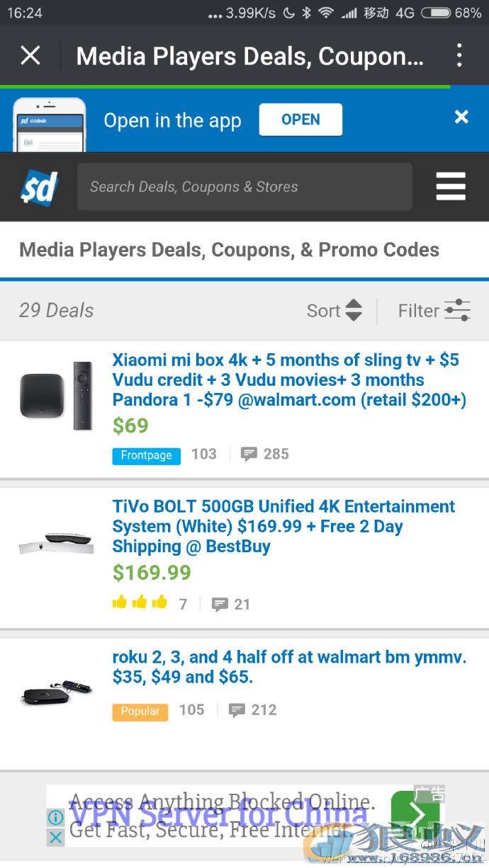Image resolution: width=489 pixels, height=868 pixels.
Task: Open the Filter settings
Action: pyautogui.click(x=434, y=310)
